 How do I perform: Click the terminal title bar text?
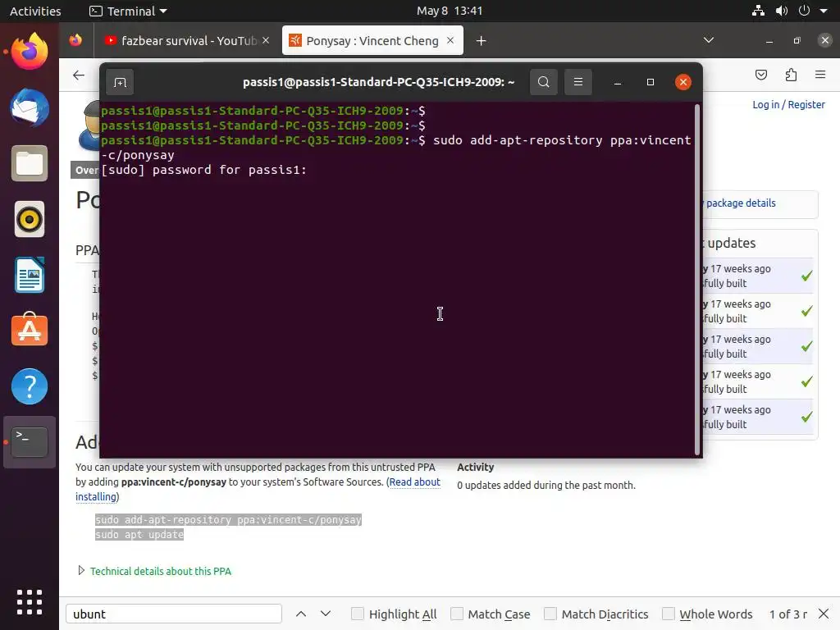pyautogui.click(x=379, y=82)
